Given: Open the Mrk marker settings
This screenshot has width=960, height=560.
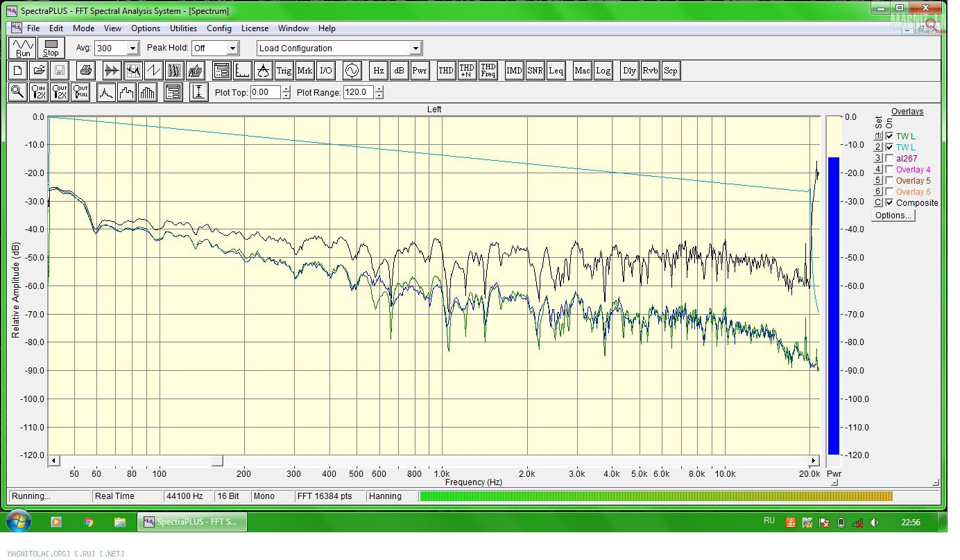Looking at the screenshot, I should coord(305,71).
